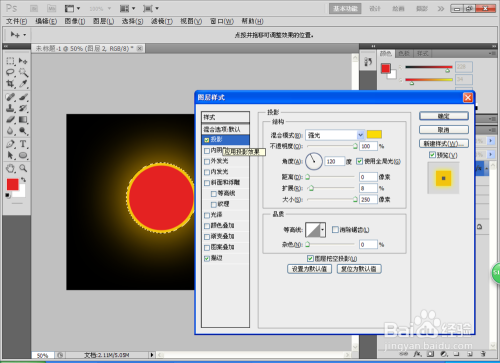Enable the 内发光 inner glow checkbox
The image size is (500, 363).
pyautogui.click(x=207, y=172)
